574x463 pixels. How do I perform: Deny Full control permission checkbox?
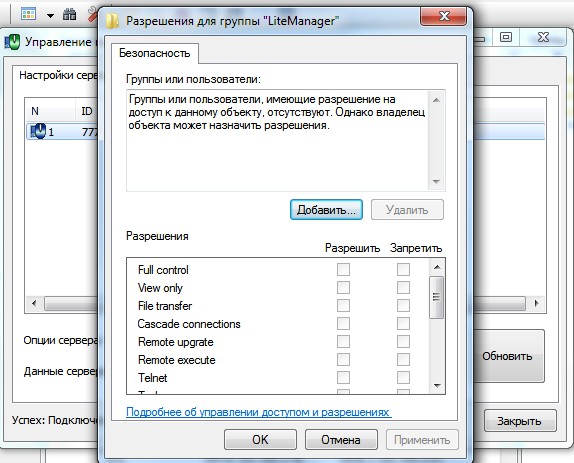click(403, 270)
